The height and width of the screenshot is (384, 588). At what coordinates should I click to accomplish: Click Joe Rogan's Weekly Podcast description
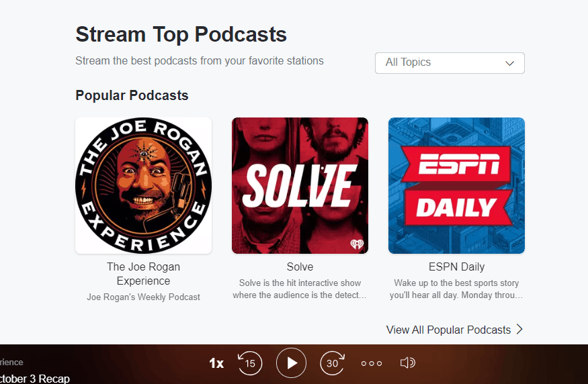144,297
